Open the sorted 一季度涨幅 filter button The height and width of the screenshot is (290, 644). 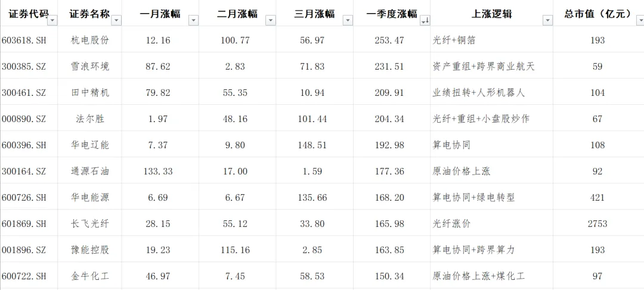coord(425,20)
